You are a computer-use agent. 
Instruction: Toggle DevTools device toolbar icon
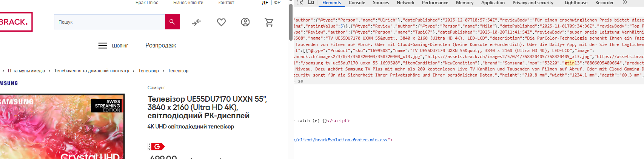pos(311,3)
